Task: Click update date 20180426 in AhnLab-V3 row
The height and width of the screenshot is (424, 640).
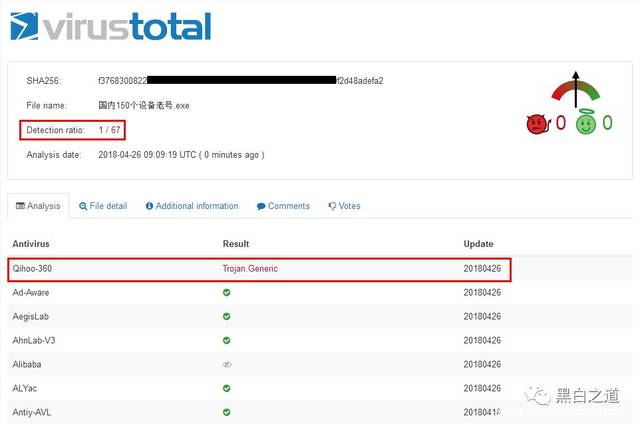Action: [482, 340]
